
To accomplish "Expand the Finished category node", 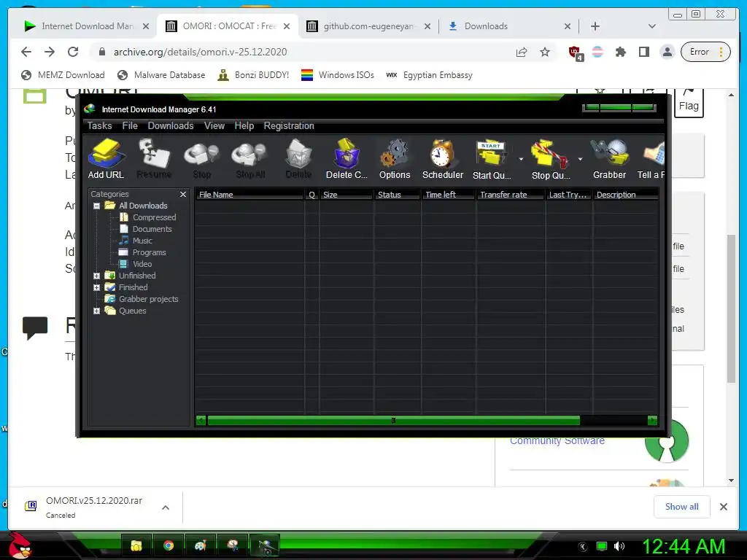I will tap(97, 287).
